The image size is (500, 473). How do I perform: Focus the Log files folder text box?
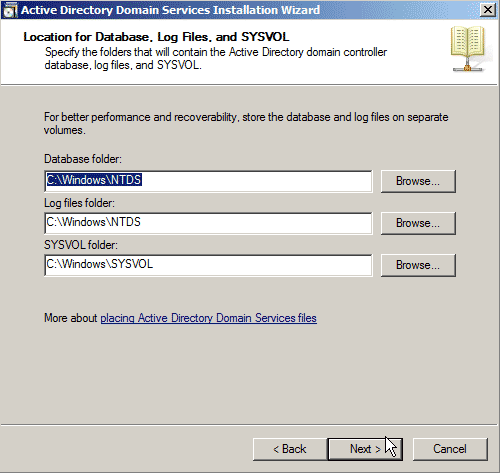coord(208,223)
